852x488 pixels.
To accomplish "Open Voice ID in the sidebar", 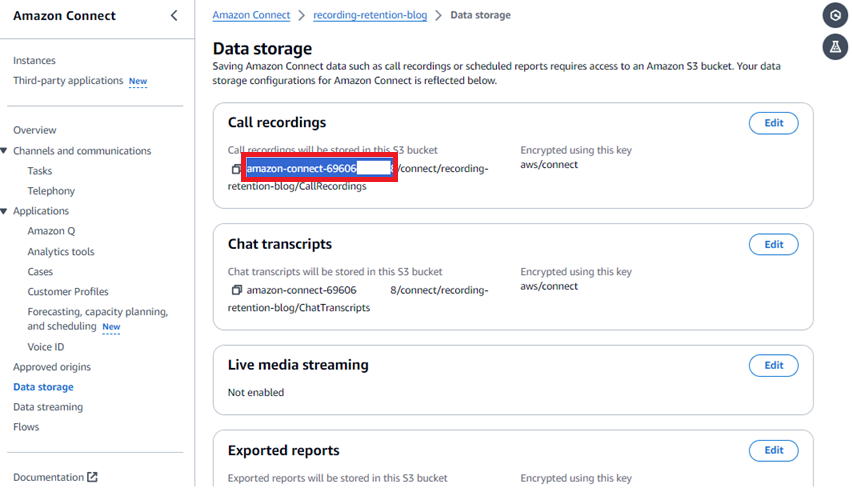I will click(45, 347).
